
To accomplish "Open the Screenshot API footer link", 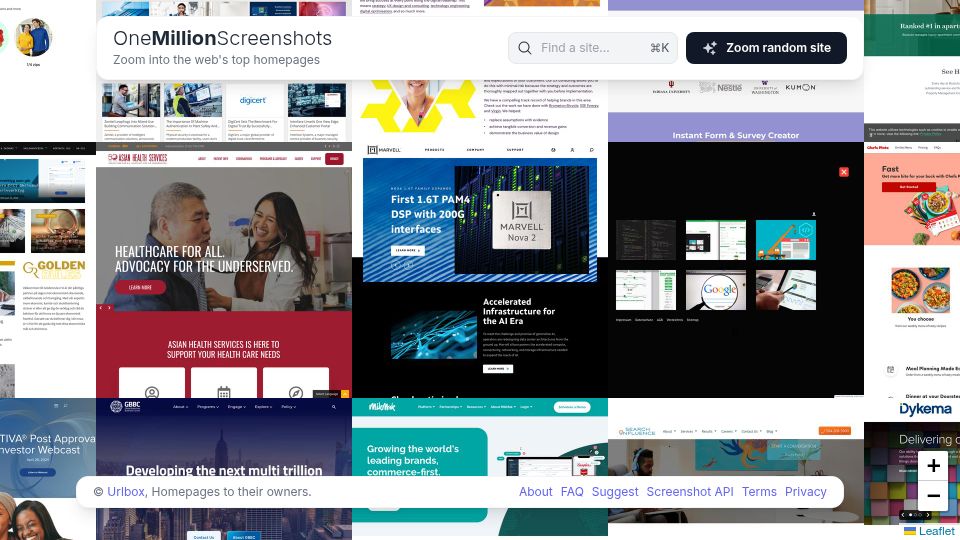I will pos(690,492).
